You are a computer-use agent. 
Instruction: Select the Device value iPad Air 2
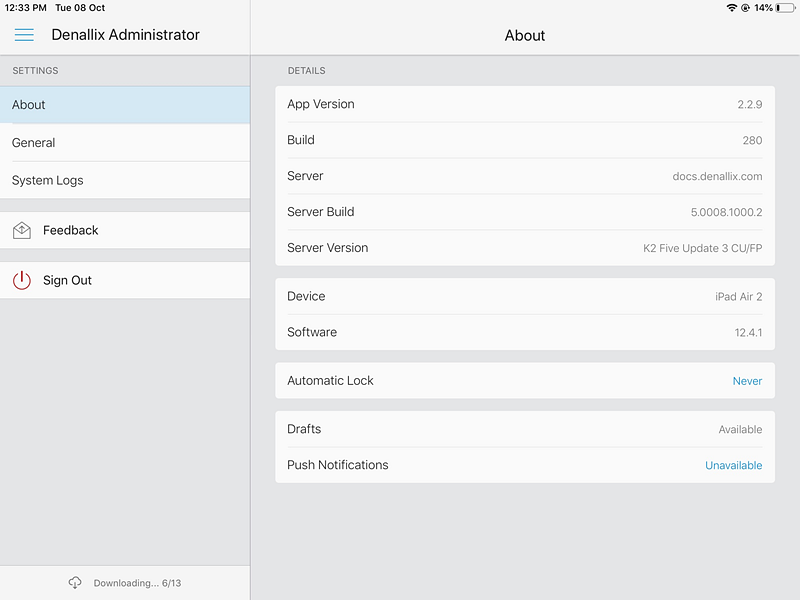click(738, 297)
